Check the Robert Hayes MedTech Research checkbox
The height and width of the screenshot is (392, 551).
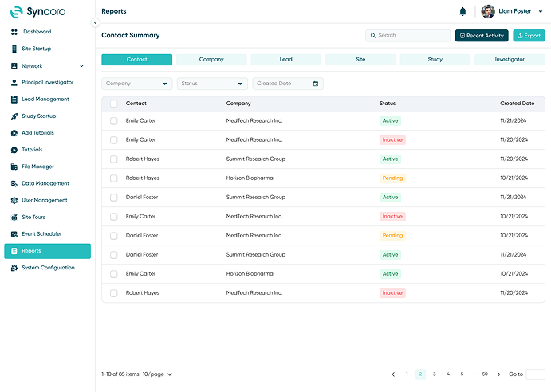[113, 293]
